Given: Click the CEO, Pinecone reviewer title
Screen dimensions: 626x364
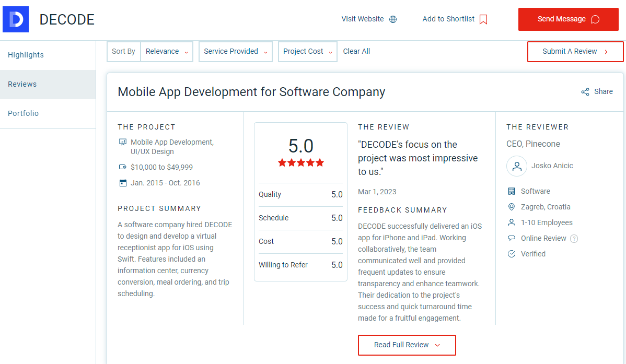Looking at the screenshot, I should coord(533,144).
